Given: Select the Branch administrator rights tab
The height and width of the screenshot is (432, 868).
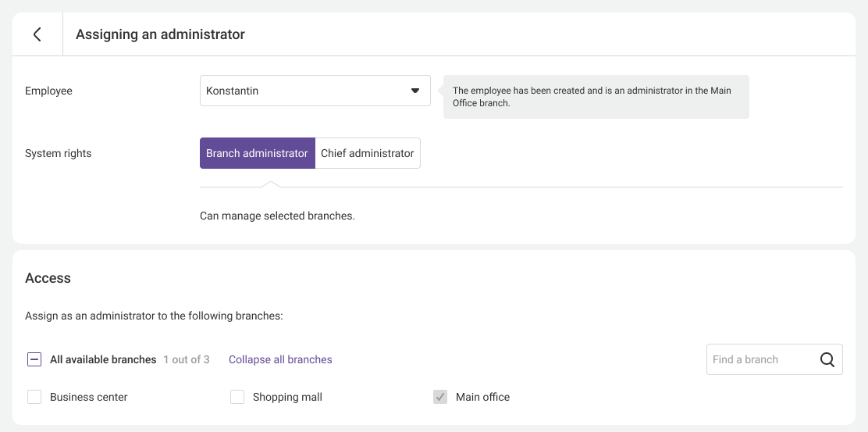Looking at the screenshot, I should pos(257,153).
